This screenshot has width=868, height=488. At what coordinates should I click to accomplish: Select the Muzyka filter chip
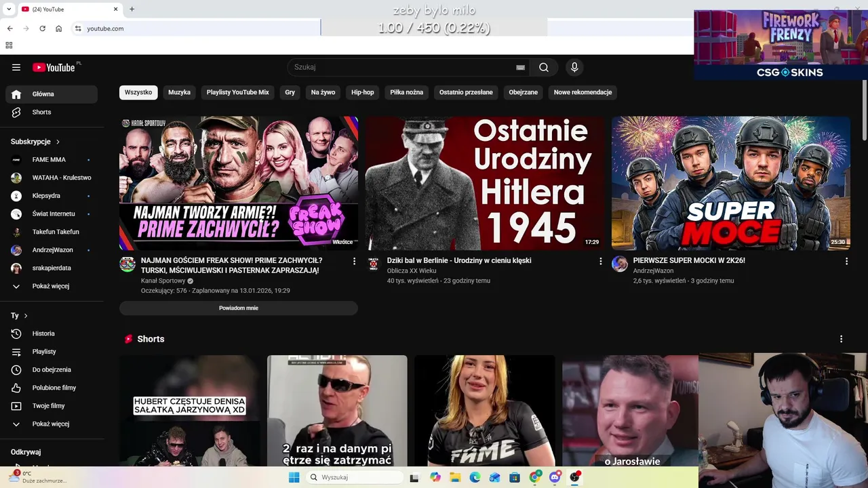tap(180, 92)
